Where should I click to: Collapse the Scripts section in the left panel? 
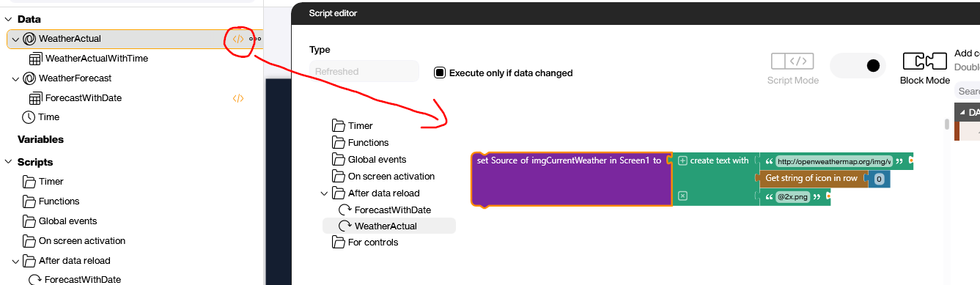(8, 162)
